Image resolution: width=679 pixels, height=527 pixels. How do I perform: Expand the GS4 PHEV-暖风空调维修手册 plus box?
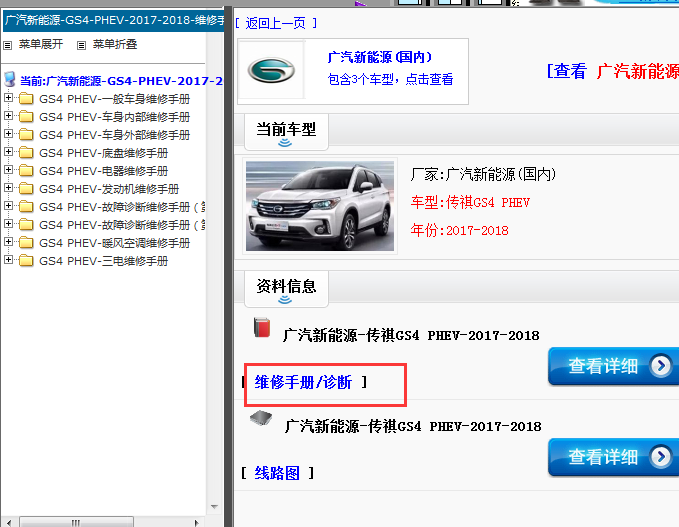8,242
